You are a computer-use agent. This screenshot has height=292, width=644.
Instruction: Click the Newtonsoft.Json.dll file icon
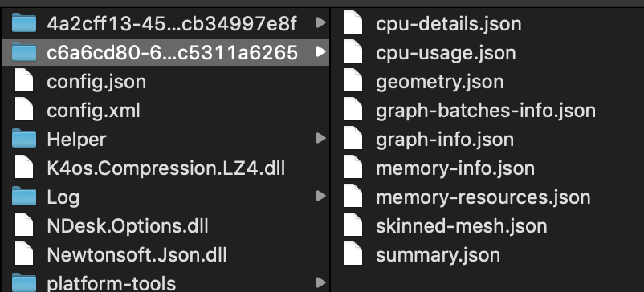pyautogui.click(x=24, y=254)
